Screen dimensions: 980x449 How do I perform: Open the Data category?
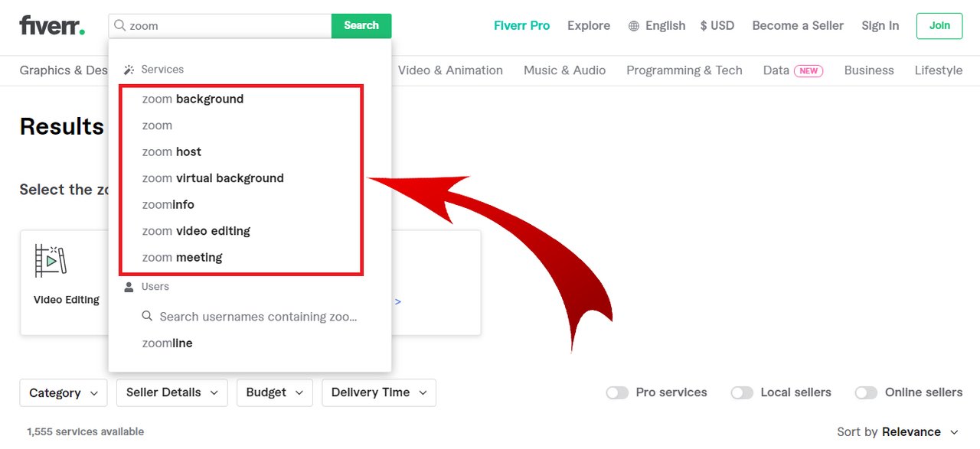[x=776, y=70]
